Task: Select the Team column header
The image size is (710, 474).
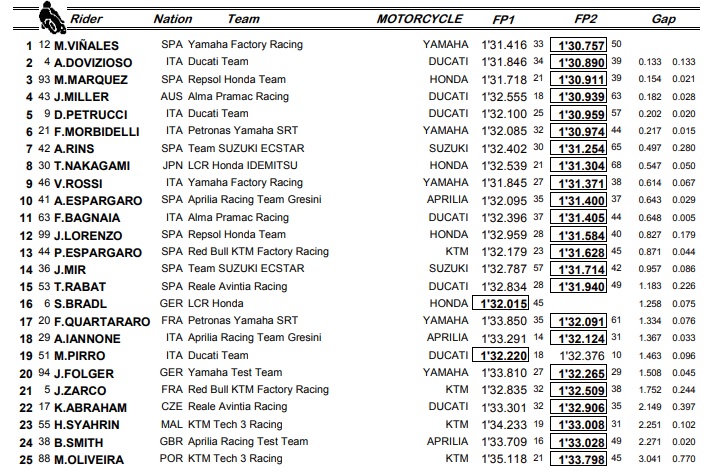Action: (243, 19)
